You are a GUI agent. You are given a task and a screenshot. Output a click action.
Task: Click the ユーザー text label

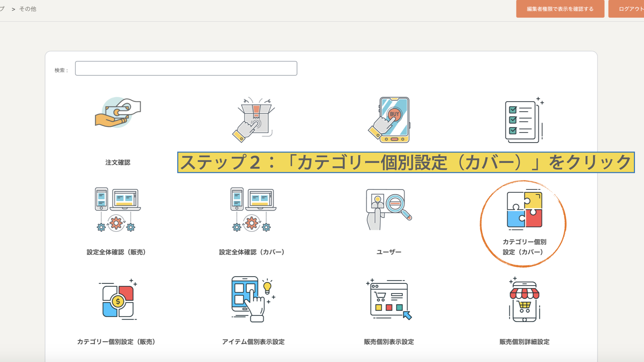tap(389, 252)
